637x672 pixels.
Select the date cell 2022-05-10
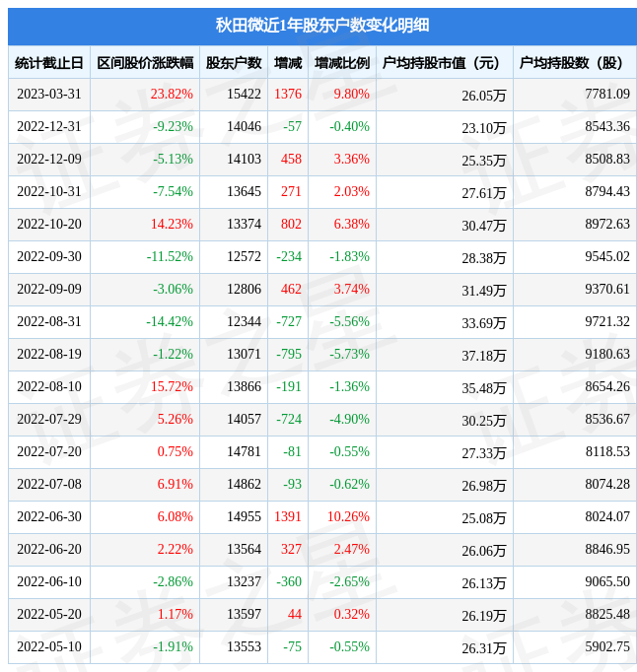(49, 647)
